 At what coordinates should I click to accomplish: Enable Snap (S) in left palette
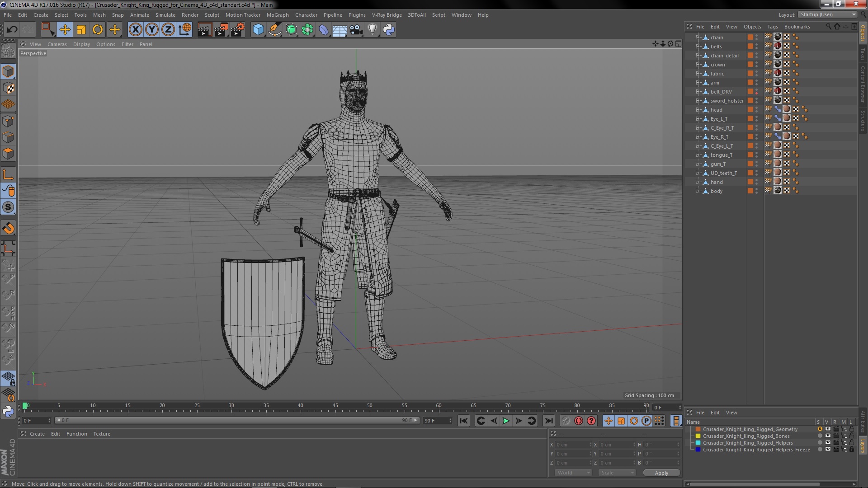point(8,207)
